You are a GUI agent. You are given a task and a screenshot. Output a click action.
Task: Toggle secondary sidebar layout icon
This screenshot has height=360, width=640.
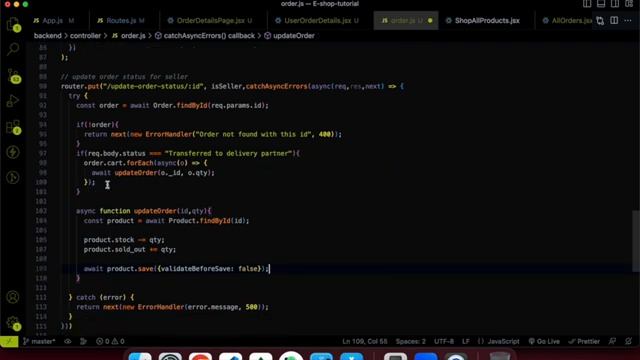tap(615, 4)
